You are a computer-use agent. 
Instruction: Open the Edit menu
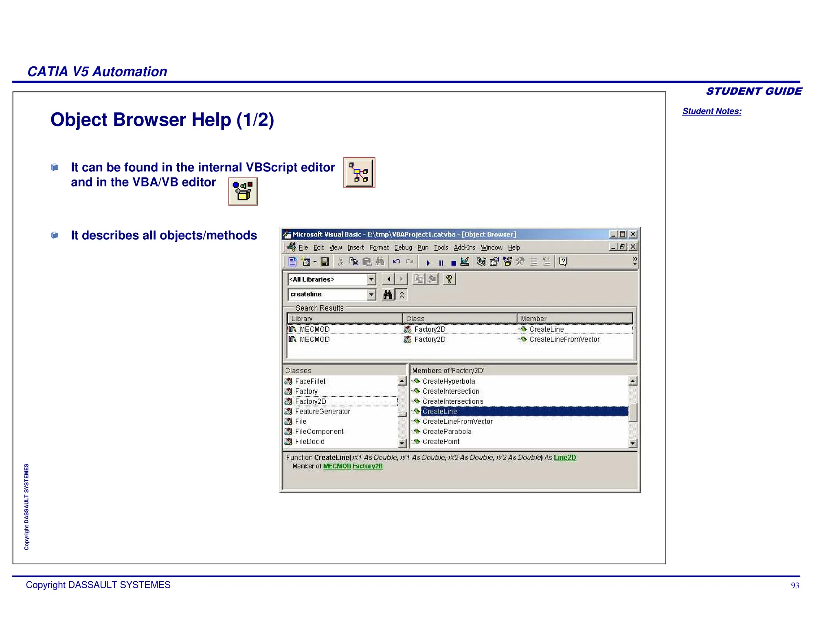click(x=318, y=248)
